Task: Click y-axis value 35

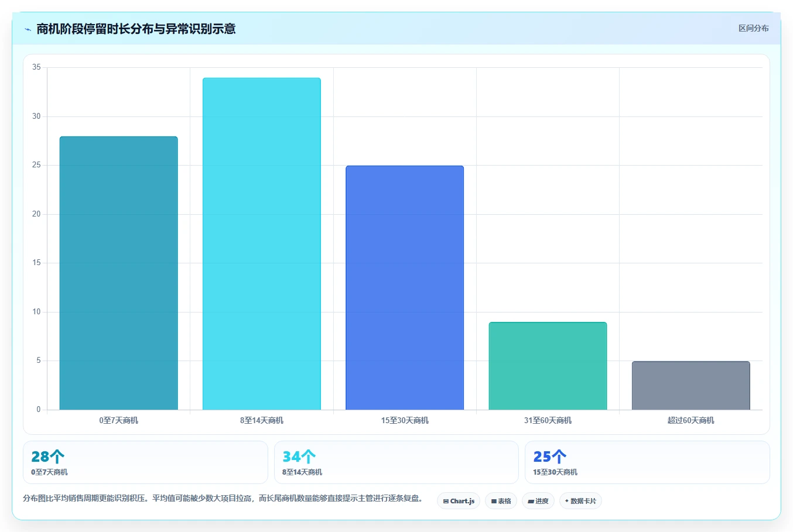Action: pyautogui.click(x=36, y=67)
